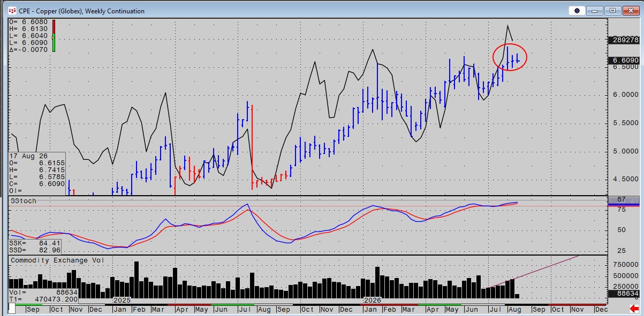This screenshot has height=316, width=644.
Task: Click the window title 'CPE - Copper (Globex), Weekly Continuation'
Action: pyautogui.click(x=81, y=11)
